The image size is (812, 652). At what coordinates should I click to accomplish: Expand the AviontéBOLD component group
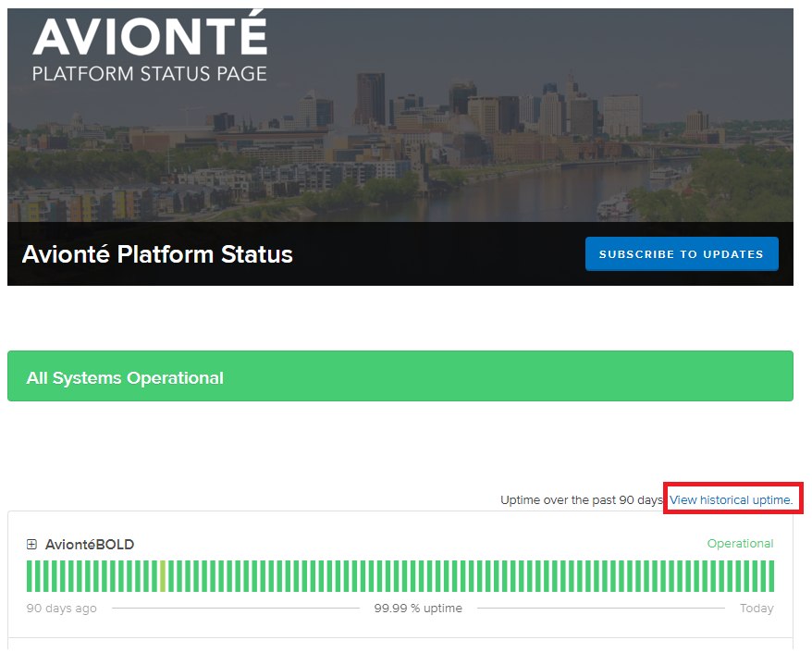31,545
